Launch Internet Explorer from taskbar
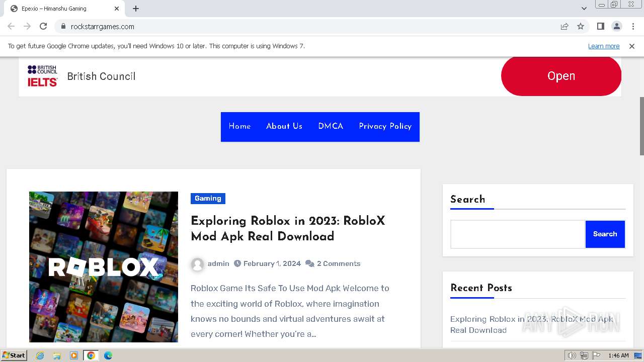 [40, 355]
